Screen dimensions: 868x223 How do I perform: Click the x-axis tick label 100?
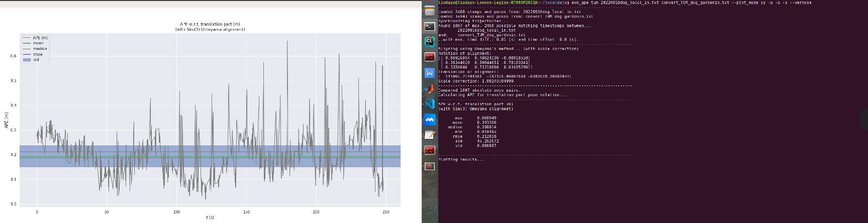176,212
